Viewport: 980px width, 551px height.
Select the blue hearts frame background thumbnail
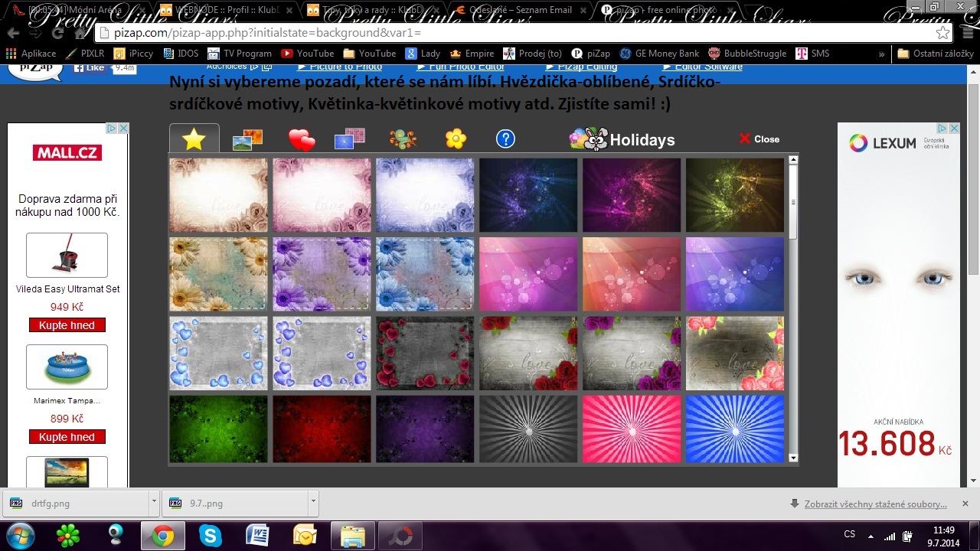pyautogui.click(x=218, y=353)
